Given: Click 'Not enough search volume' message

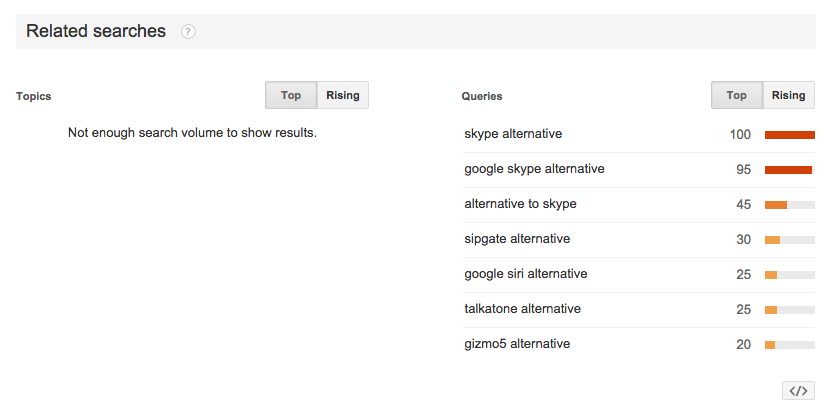Looking at the screenshot, I should coord(192,133).
